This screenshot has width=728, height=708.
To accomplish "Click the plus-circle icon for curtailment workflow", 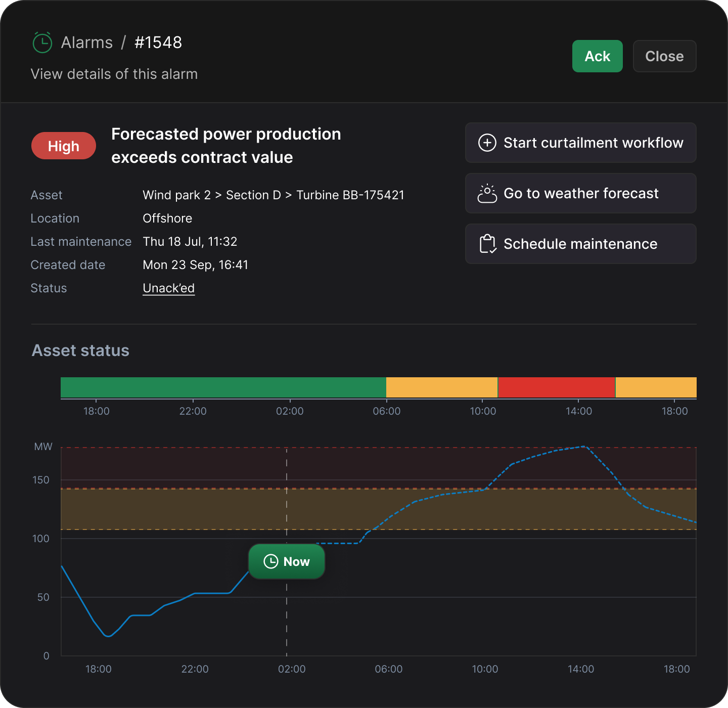I will (487, 143).
